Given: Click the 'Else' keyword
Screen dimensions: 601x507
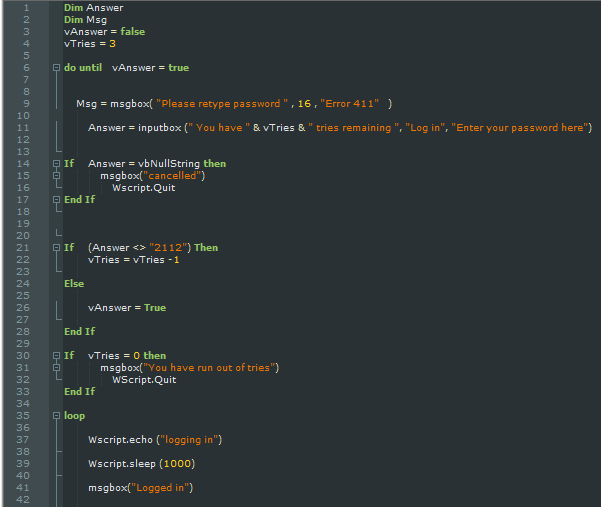Looking at the screenshot, I should click(74, 284).
